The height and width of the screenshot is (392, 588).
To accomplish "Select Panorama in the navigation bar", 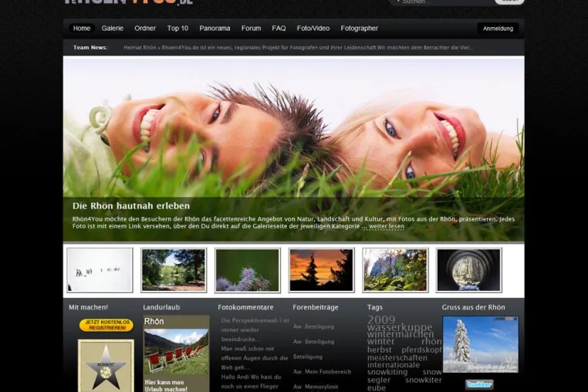I will (215, 28).
